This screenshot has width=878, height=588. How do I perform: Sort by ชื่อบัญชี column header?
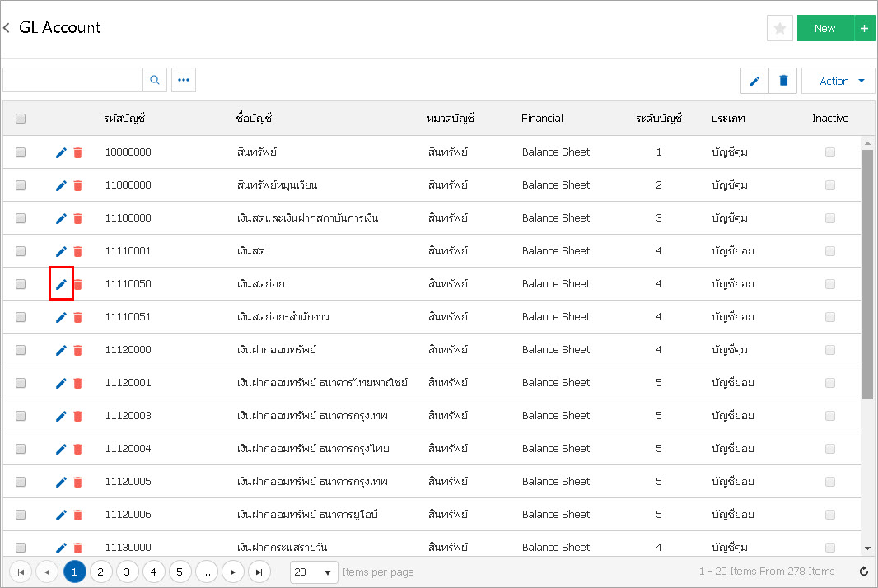(255, 118)
